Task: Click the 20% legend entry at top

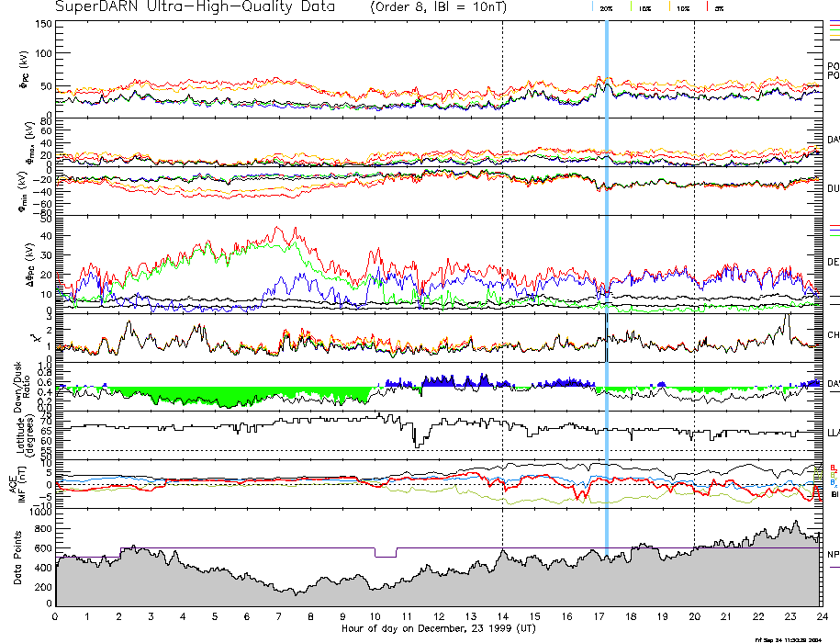Action: pyautogui.click(x=606, y=7)
